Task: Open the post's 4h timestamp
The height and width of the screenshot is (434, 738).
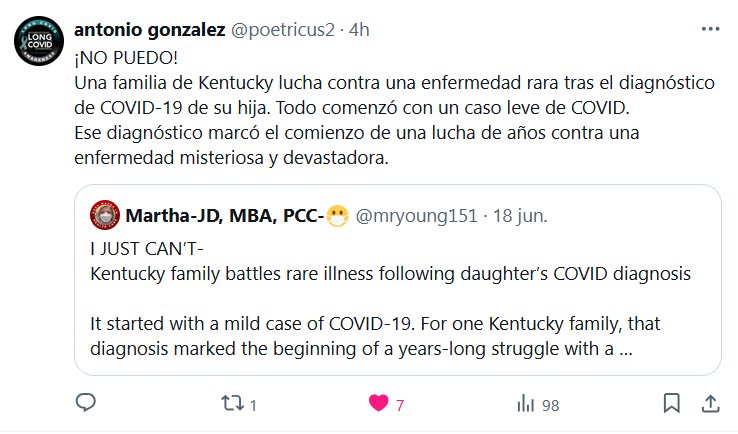Action: tap(356, 30)
